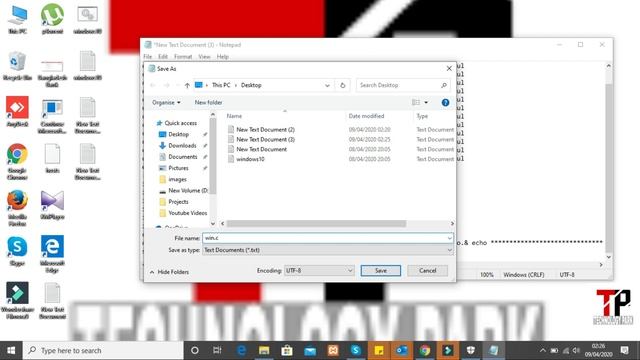Open the Help icon in Save As dialog
This screenshot has height=360, width=640.
[445, 102]
